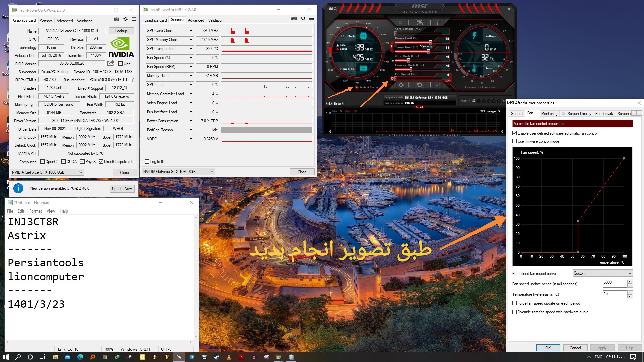Open the GPU selector dropdown in the Sensors window

click(x=178, y=172)
